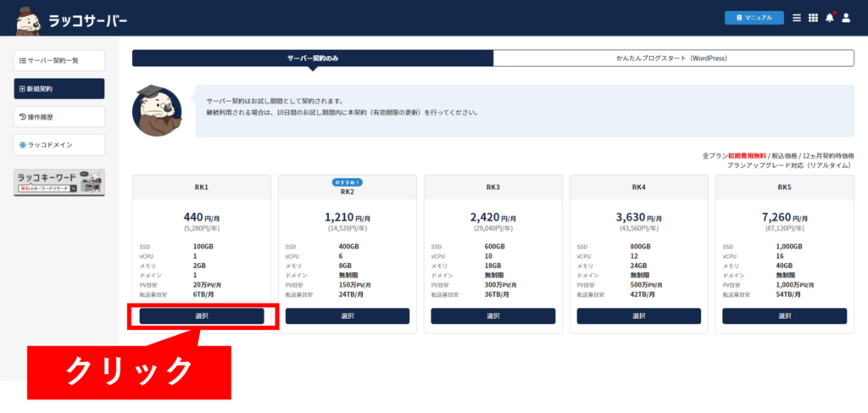
Task: Select the RK2 plan button
Action: tap(348, 316)
